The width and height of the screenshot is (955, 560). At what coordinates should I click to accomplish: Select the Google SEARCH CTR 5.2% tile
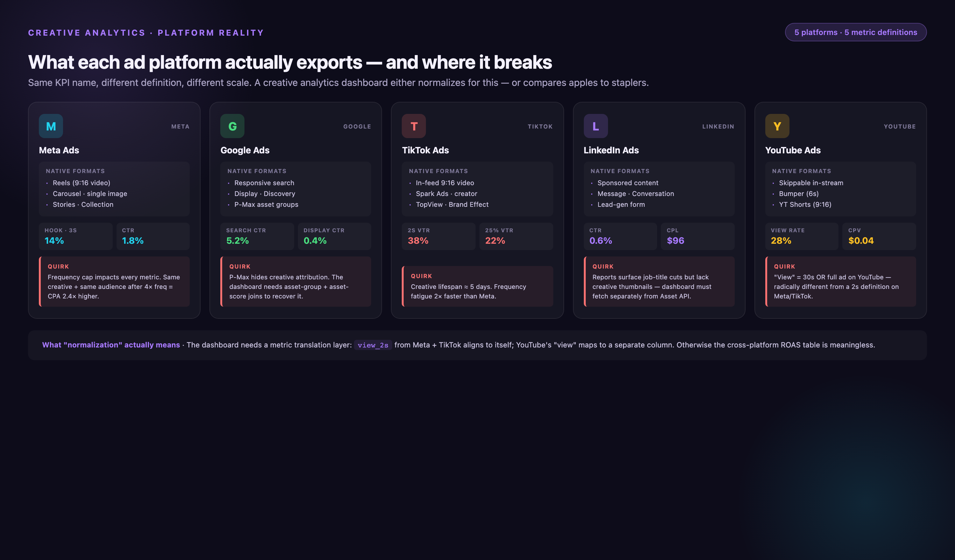point(257,236)
